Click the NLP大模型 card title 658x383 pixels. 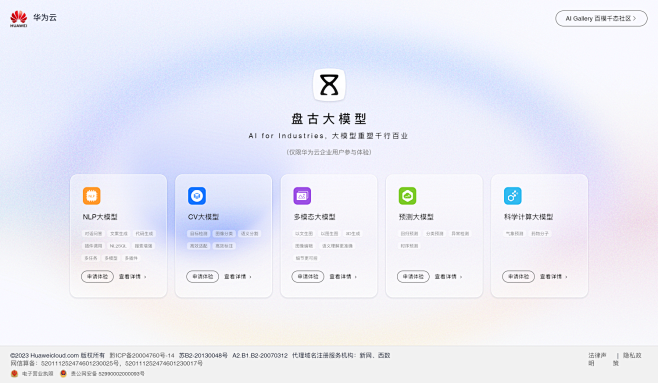click(100, 217)
